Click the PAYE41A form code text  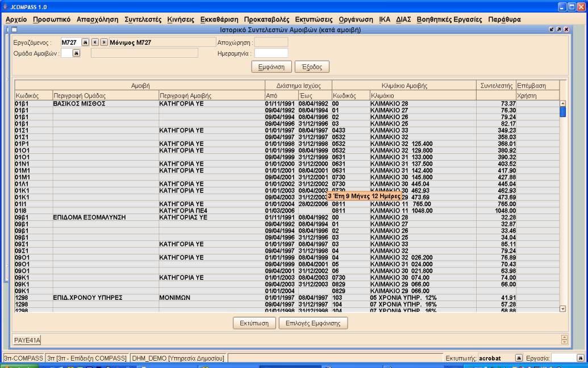tap(27, 340)
